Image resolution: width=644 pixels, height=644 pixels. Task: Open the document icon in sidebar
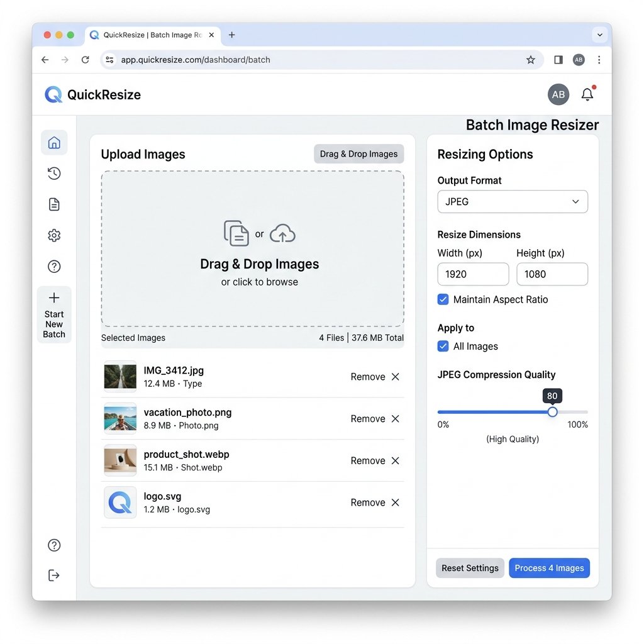[54, 204]
